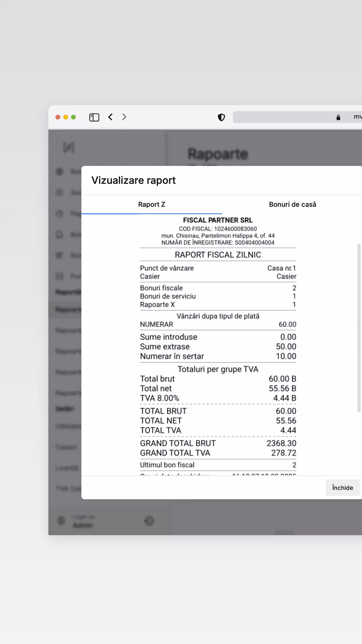Click the Totaluri per grupe TVA heading
This screenshot has height=644, width=362.
click(x=218, y=369)
